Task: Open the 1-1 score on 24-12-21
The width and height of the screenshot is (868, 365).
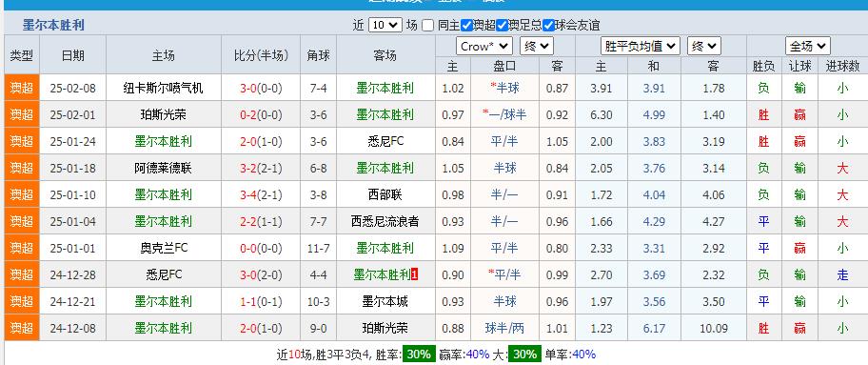Action: pyautogui.click(x=248, y=301)
